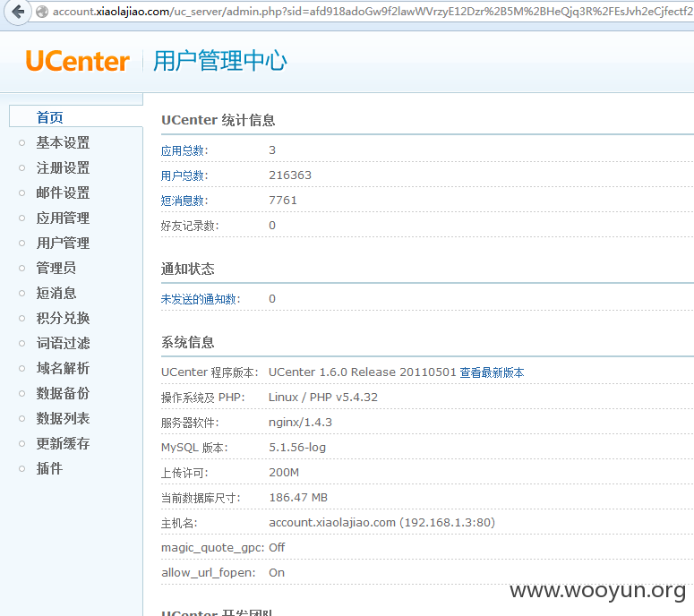Go to 积分兑换 in the sidebar
This screenshot has width=694, height=616.
coord(63,318)
